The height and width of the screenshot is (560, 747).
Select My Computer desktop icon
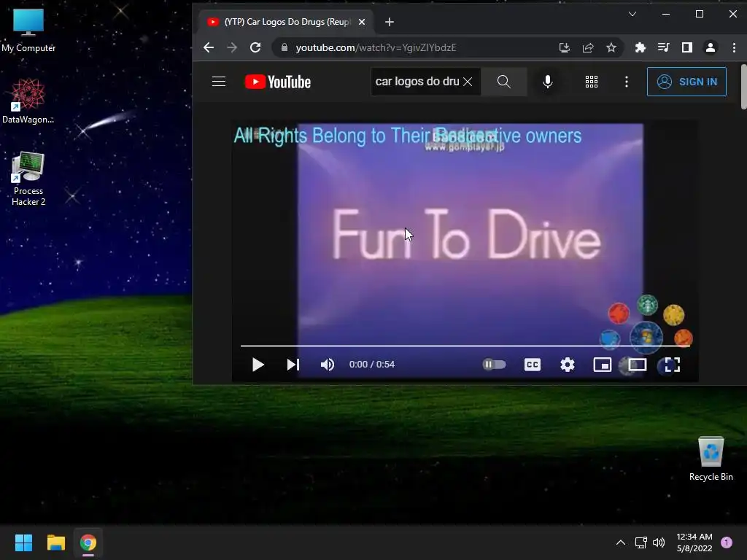coord(28,29)
